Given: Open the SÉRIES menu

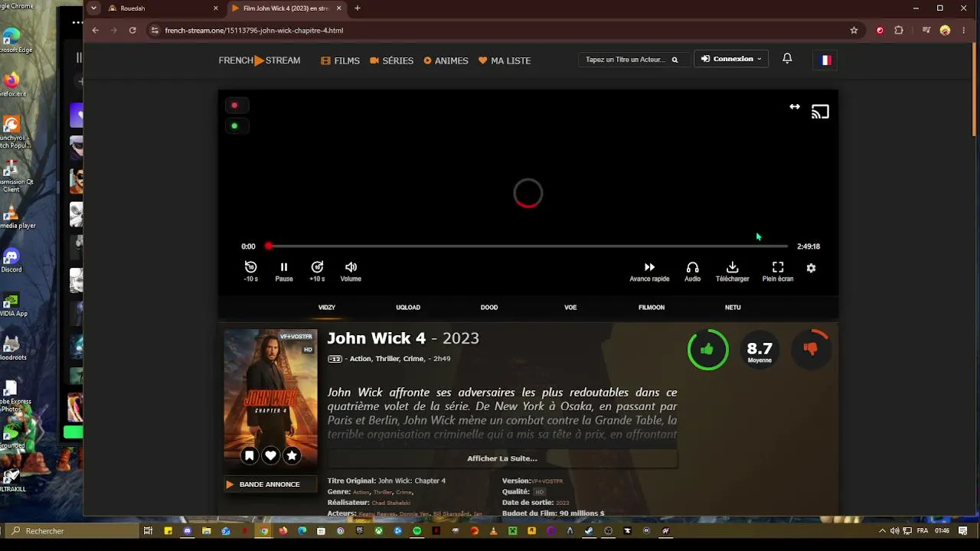Looking at the screenshot, I should [391, 60].
